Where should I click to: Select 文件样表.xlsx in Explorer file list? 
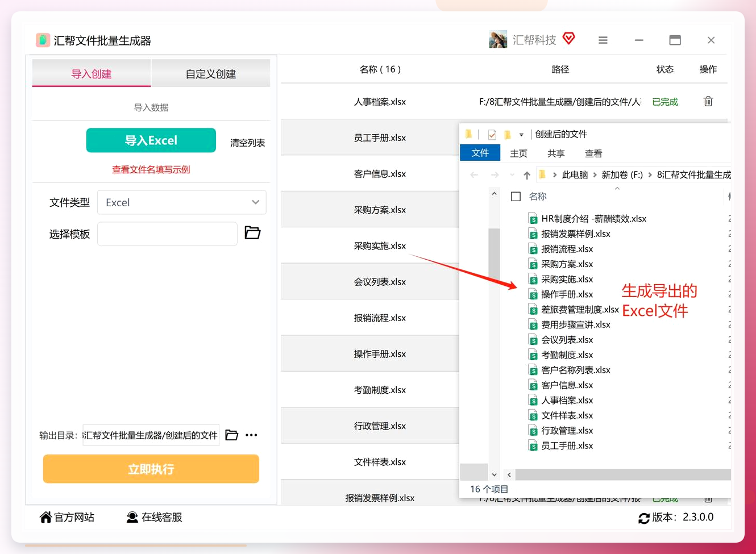(x=567, y=415)
